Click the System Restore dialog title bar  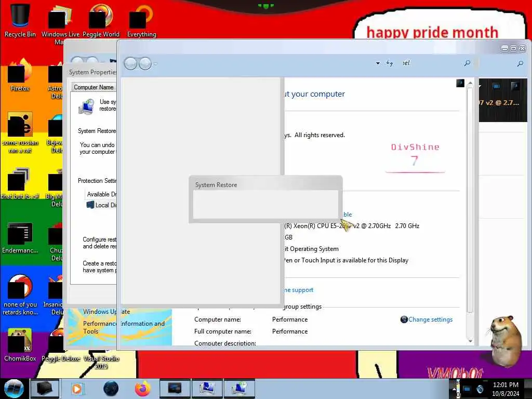tap(265, 184)
